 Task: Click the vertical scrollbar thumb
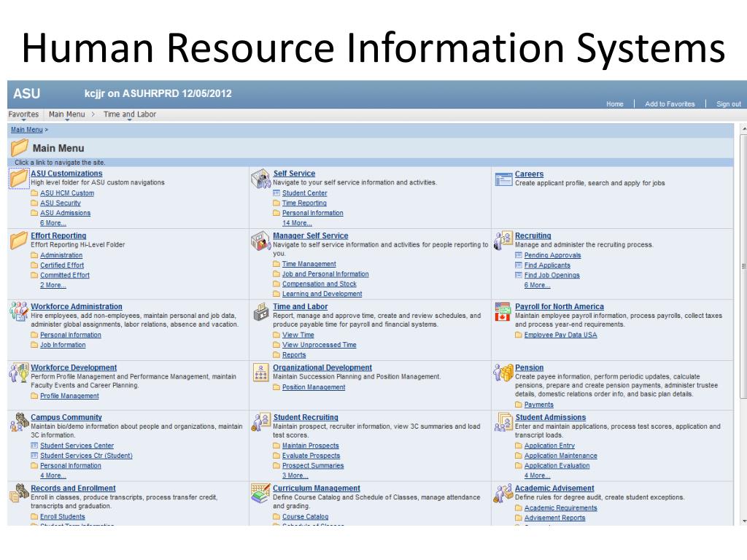click(743, 267)
